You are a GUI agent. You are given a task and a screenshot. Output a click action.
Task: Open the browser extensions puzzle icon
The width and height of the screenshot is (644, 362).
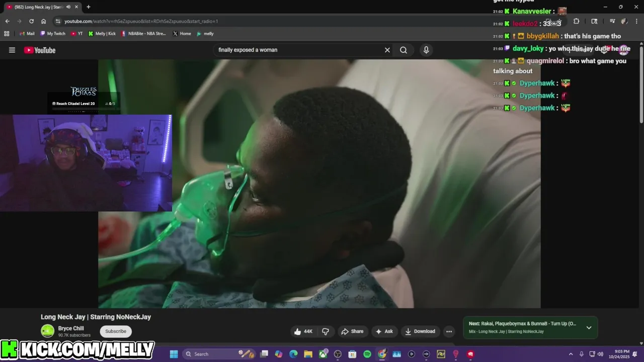click(577, 21)
